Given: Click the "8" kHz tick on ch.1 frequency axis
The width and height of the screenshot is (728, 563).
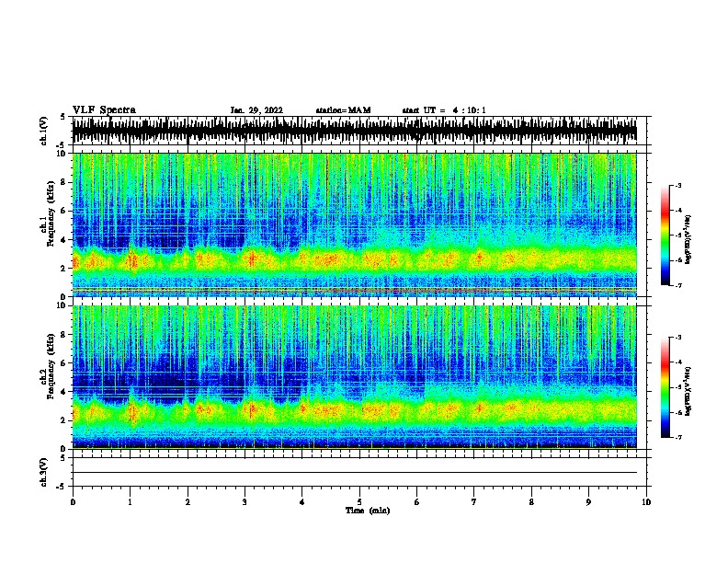Looking at the screenshot, I should tap(63, 182).
